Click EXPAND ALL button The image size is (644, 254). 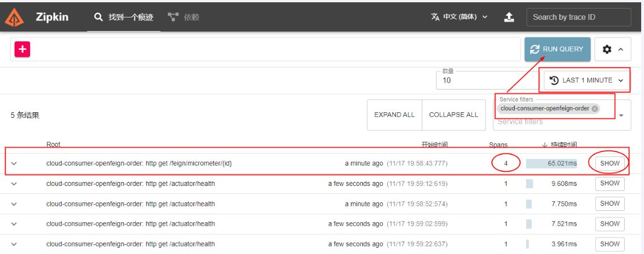click(x=395, y=115)
